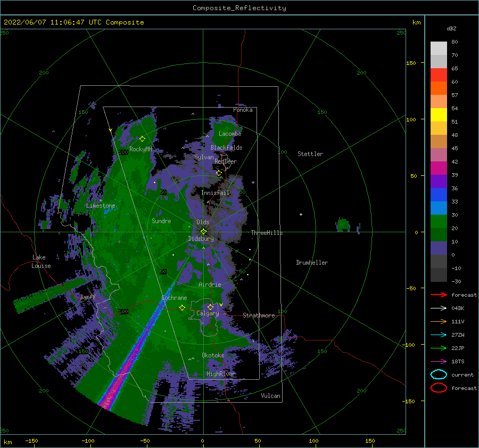Click the current legend label
479x448 pixels.
(x=462, y=375)
